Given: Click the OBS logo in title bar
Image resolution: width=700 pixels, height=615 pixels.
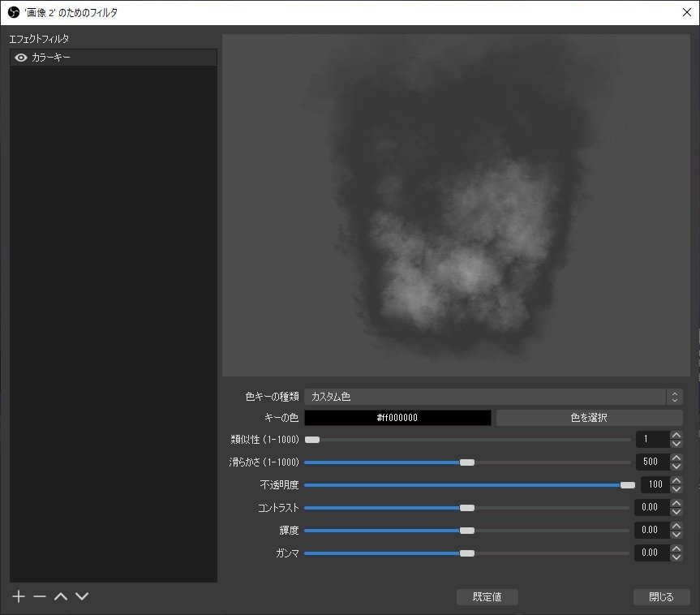Looking at the screenshot, I should pyautogui.click(x=14, y=12).
